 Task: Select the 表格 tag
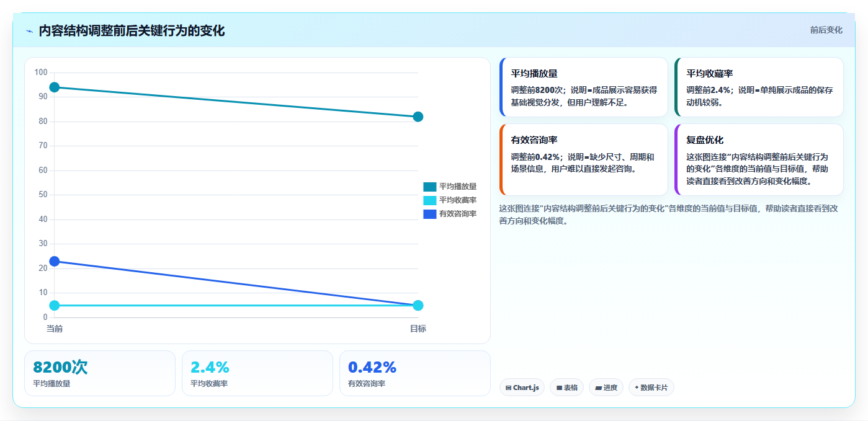coord(566,388)
